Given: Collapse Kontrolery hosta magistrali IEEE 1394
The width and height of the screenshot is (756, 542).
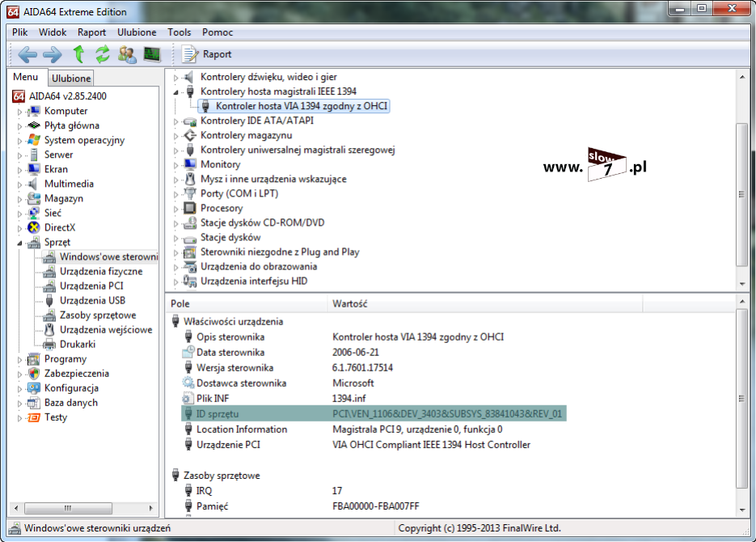Looking at the screenshot, I should [176, 92].
